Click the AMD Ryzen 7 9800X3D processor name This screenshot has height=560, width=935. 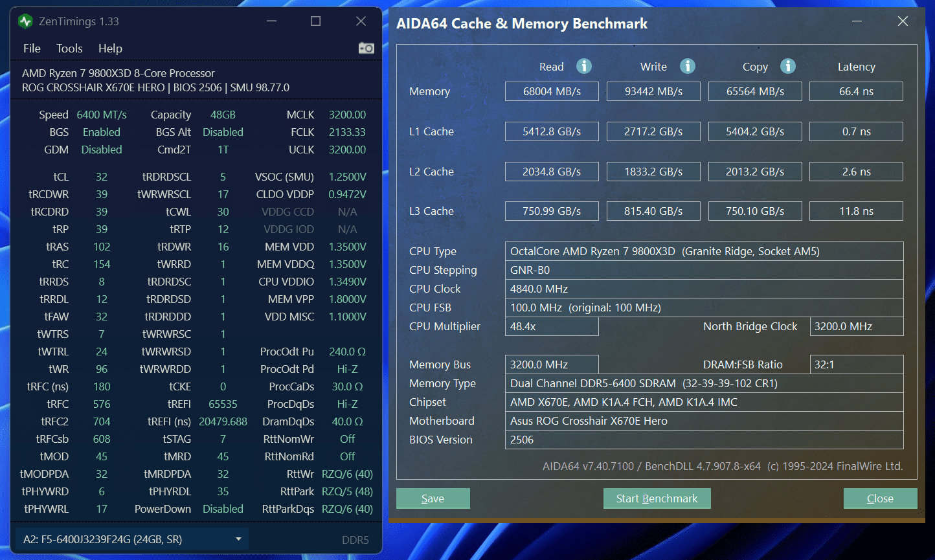[118, 73]
